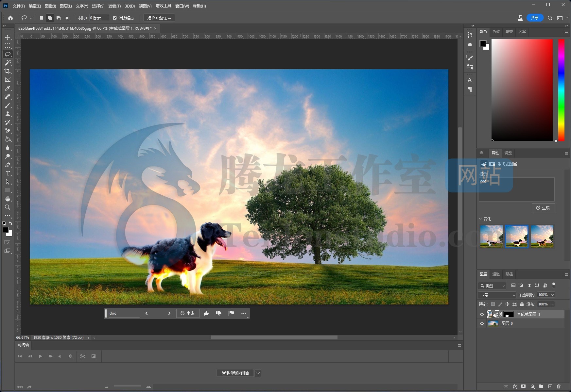Click the 选择并遮住 button
Viewport: 571px width, 392px height.
click(x=159, y=18)
